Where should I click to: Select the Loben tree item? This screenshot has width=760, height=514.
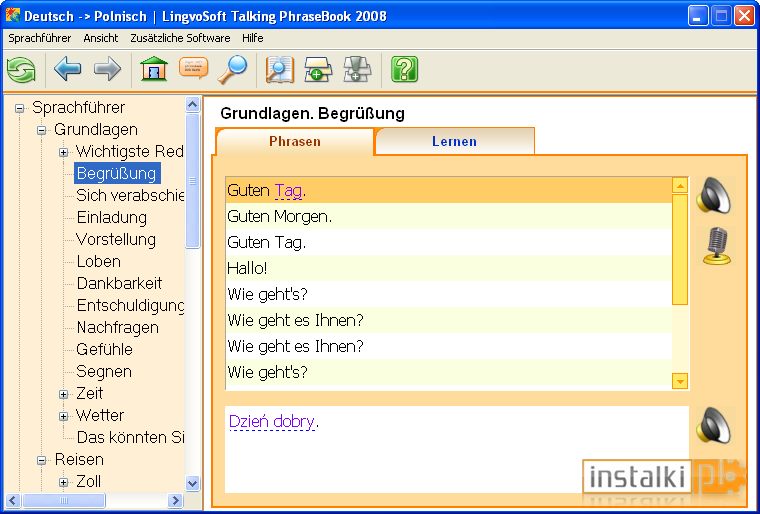pos(98,261)
